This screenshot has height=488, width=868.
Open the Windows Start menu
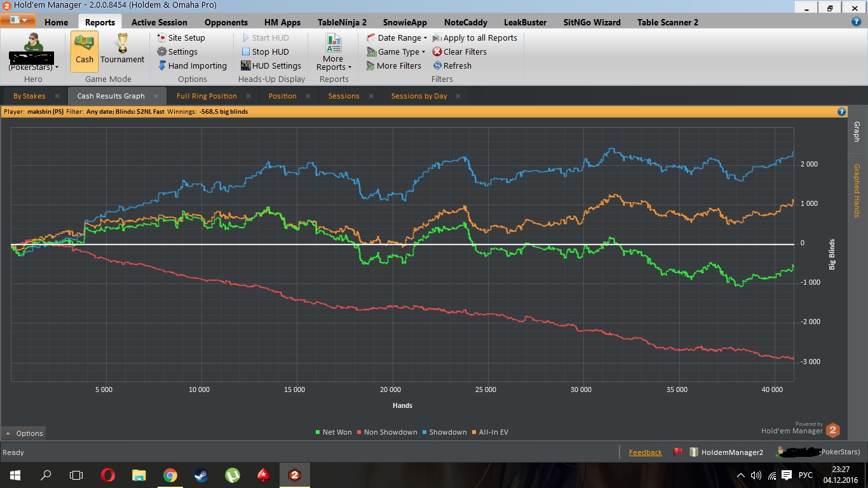tap(15, 475)
